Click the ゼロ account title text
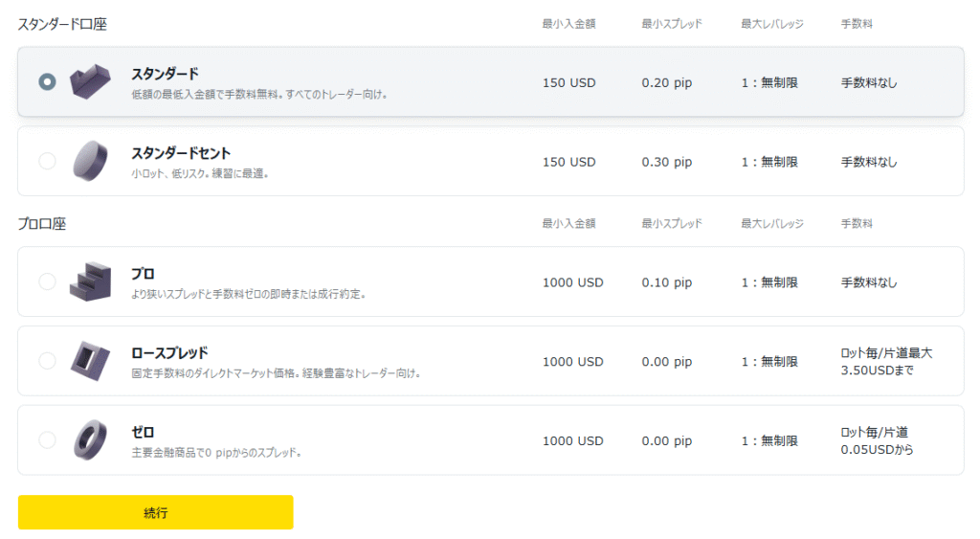 pyautogui.click(x=143, y=432)
